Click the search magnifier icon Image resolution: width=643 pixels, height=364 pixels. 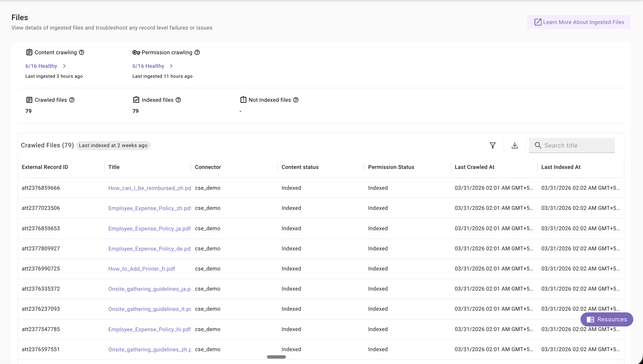click(x=538, y=145)
